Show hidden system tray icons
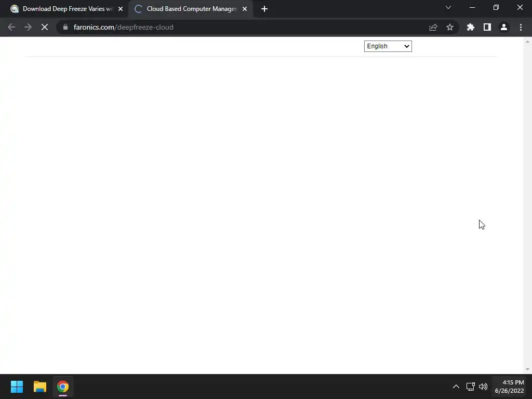532x399 pixels. pyautogui.click(x=456, y=387)
